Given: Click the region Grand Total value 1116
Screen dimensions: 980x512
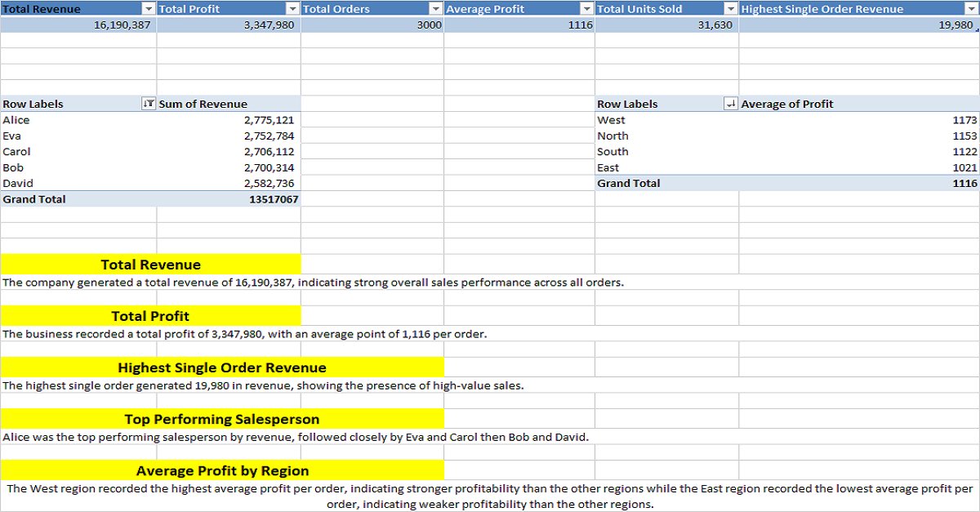Looking at the screenshot, I should point(859,184).
